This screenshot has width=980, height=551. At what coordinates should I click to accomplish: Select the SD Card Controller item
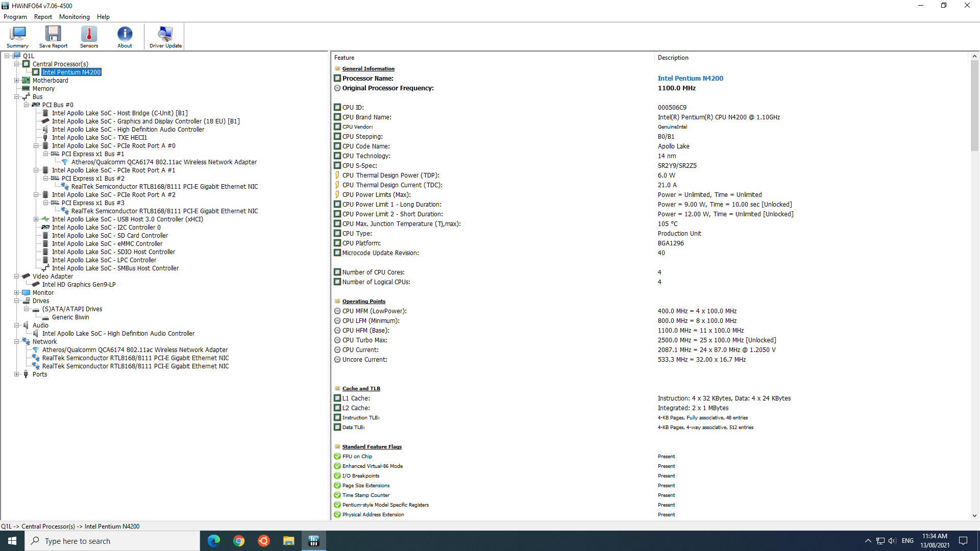tap(110, 236)
